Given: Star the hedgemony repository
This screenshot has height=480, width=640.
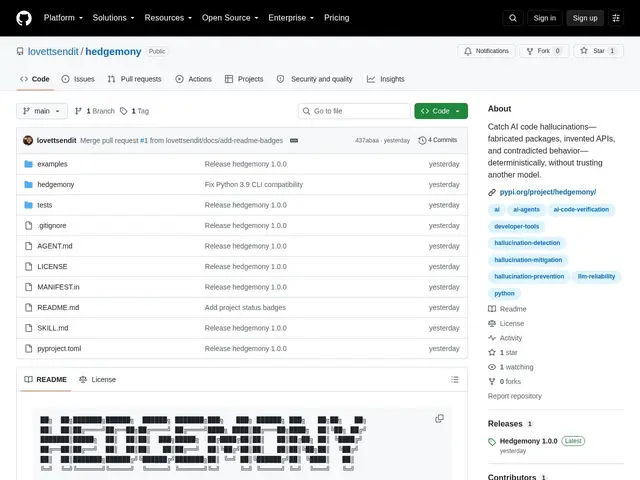Looking at the screenshot, I should (598, 51).
